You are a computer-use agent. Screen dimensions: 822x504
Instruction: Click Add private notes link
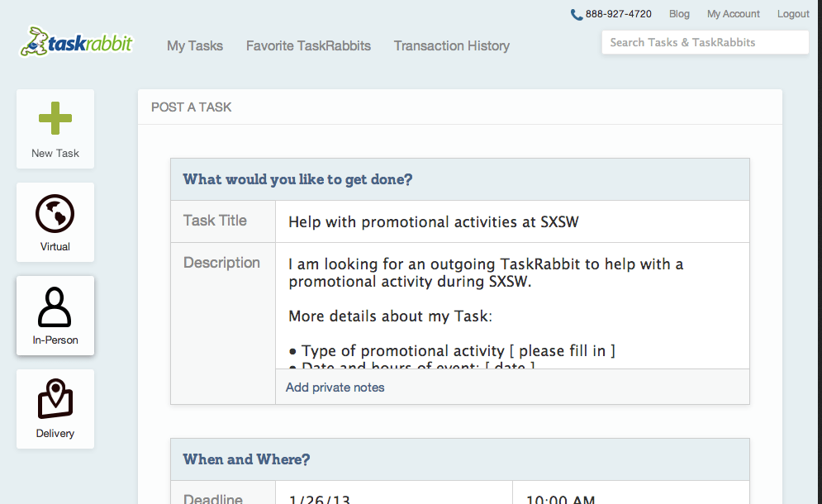pos(335,388)
